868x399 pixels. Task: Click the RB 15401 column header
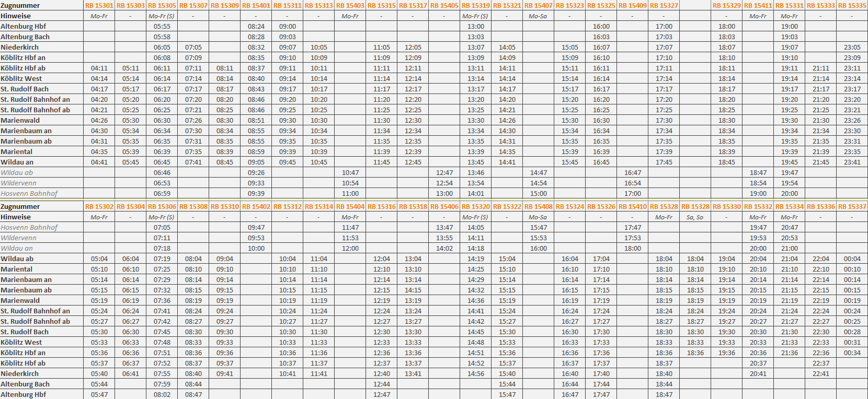pos(256,5)
